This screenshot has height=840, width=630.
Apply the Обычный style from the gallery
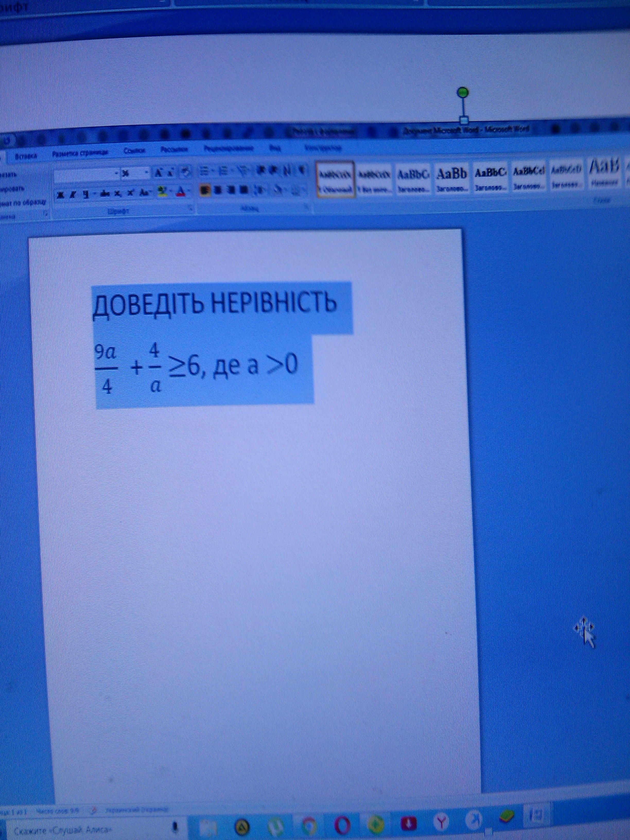click(336, 179)
